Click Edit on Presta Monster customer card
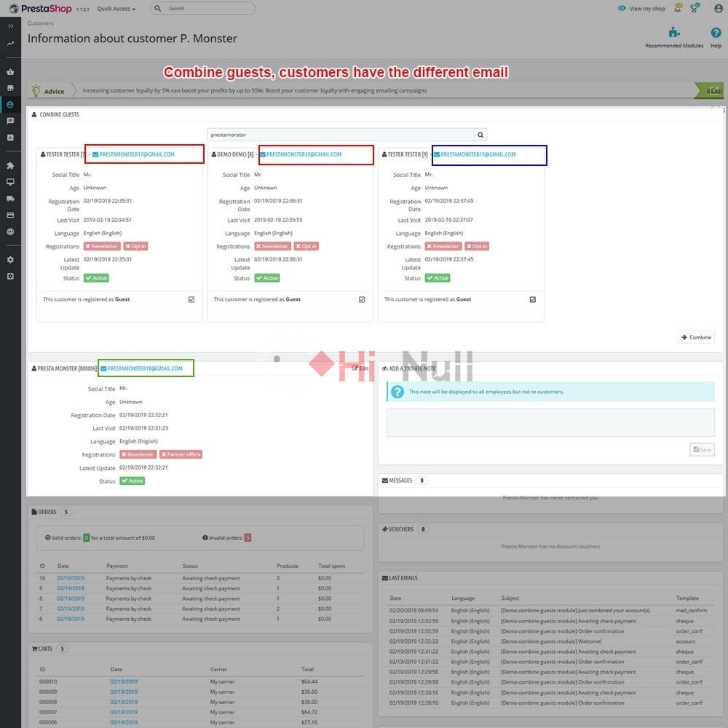Screen dimensions: 728x728 click(x=360, y=368)
